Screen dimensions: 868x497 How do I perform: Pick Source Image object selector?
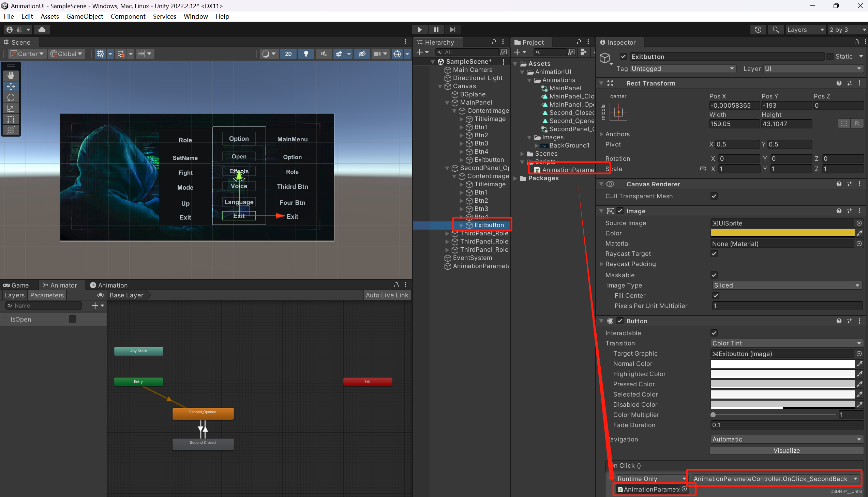[859, 223]
